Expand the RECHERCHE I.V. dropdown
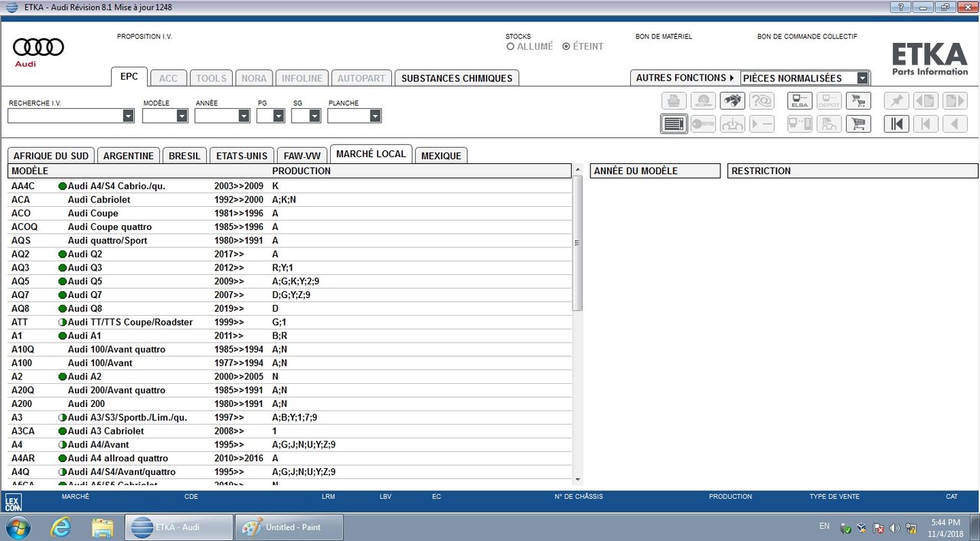Screen dimensions: 980x541 pyautogui.click(x=128, y=116)
